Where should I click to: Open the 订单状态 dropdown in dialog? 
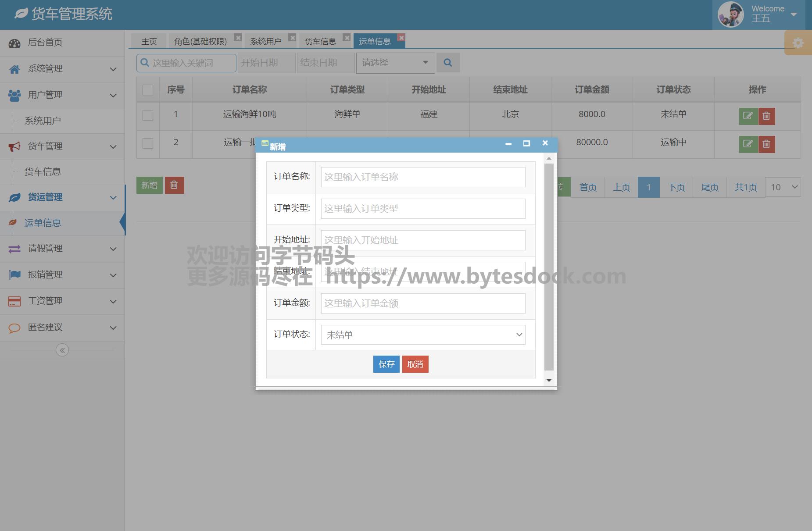click(x=423, y=335)
